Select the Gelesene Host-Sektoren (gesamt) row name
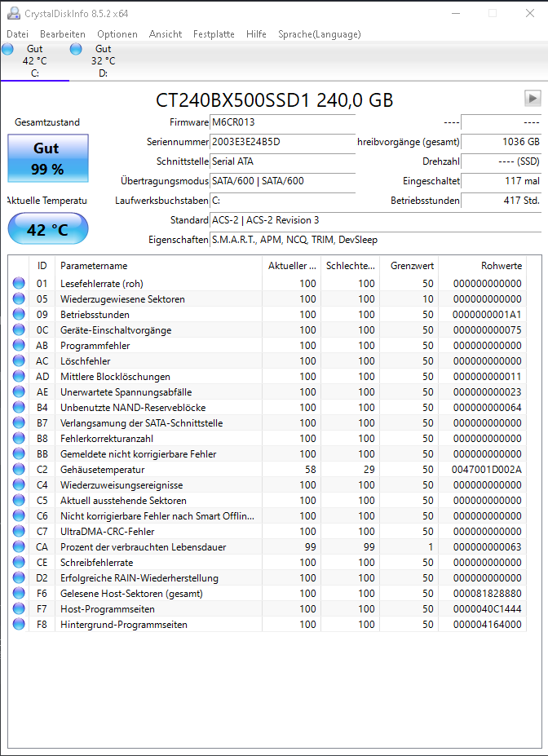This screenshot has width=548, height=756. click(x=131, y=594)
